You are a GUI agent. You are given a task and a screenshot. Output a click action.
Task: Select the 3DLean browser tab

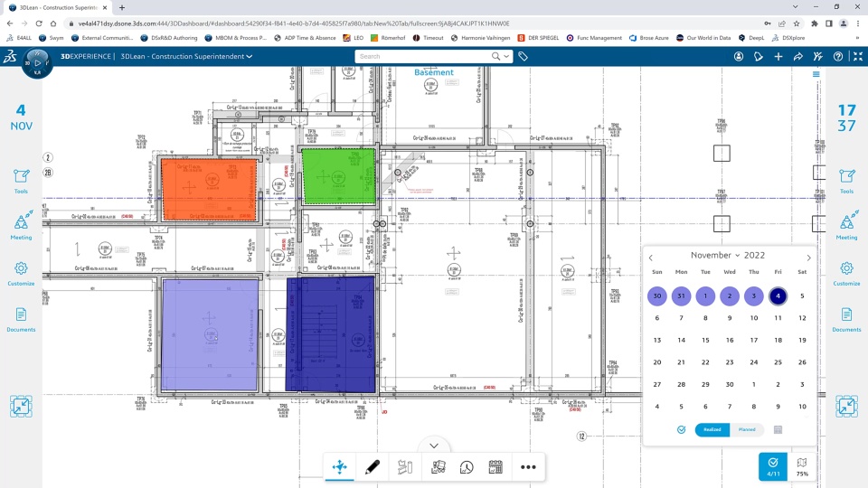(58, 7)
